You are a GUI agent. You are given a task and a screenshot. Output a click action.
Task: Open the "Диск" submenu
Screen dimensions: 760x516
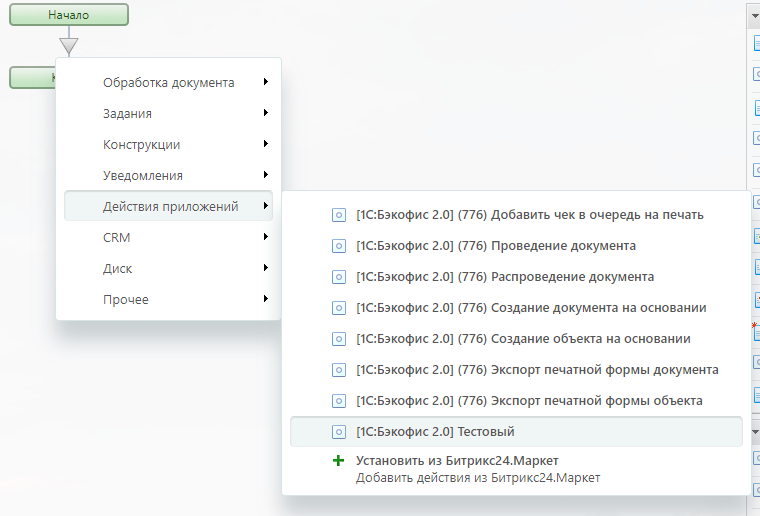click(168, 268)
